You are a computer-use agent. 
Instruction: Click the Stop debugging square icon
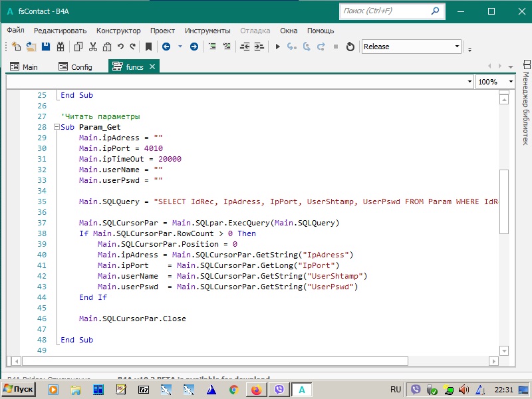(x=336, y=47)
